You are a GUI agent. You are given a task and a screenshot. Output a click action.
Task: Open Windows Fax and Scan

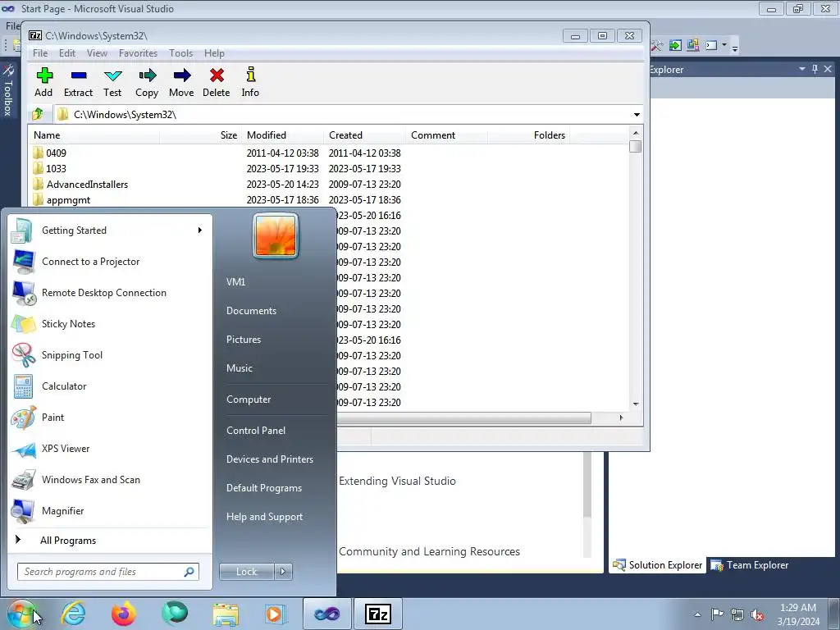click(x=107, y=479)
